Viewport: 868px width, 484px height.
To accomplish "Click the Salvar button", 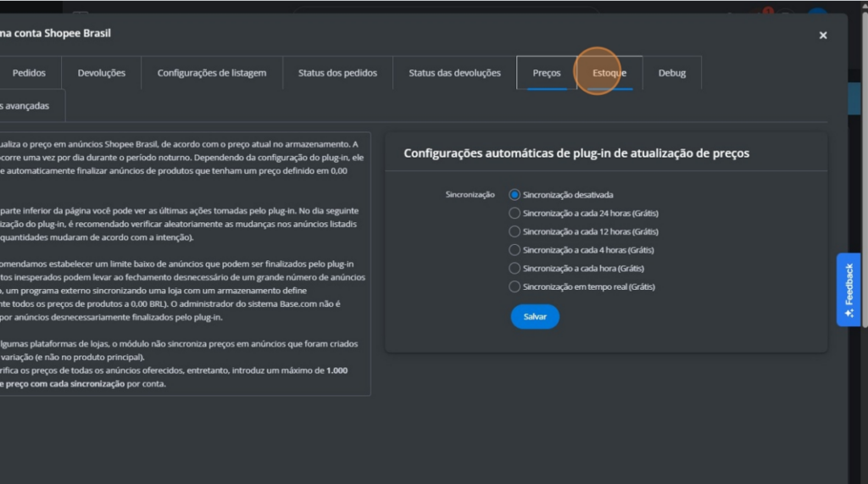I will (x=535, y=316).
